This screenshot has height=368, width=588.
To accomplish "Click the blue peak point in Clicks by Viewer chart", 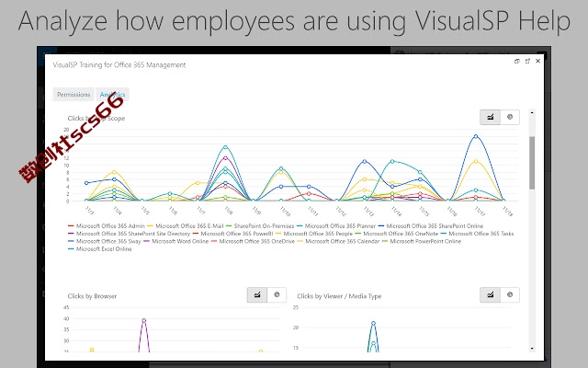I will [x=373, y=323].
